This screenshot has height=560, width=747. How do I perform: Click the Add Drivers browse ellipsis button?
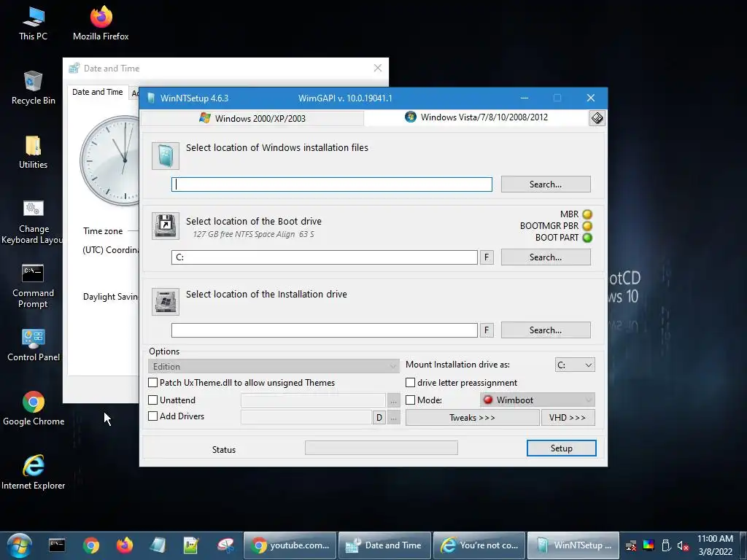click(x=393, y=418)
